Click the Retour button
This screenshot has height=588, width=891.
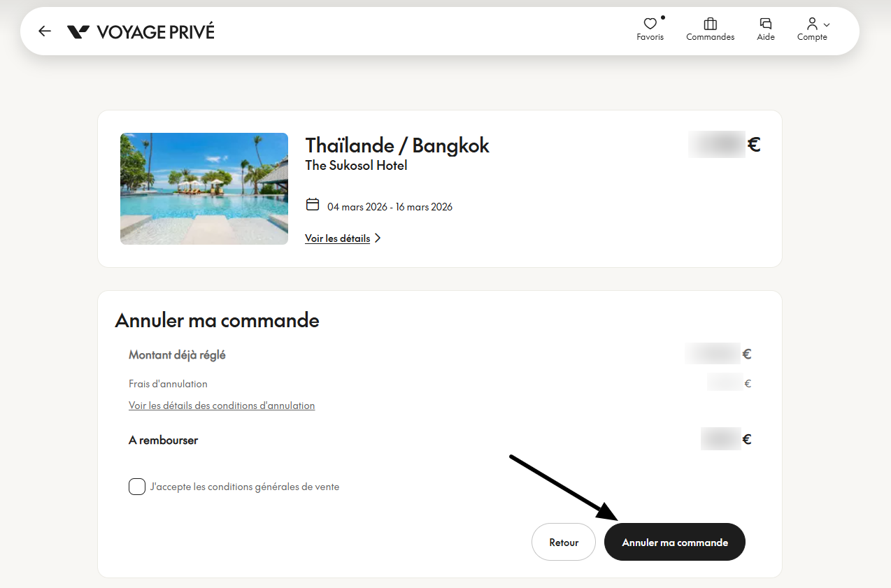click(564, 542)
